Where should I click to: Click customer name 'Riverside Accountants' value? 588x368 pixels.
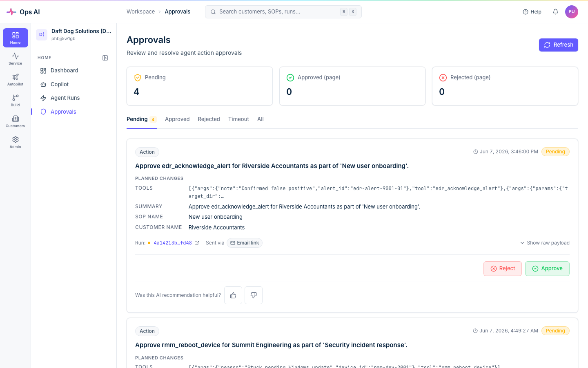coord(217,228)
